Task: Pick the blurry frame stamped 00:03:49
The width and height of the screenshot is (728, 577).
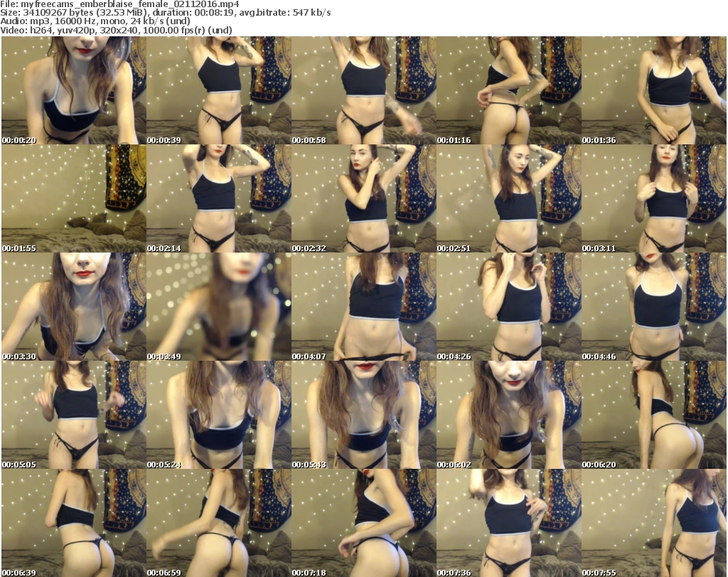Action: [219, 307]
